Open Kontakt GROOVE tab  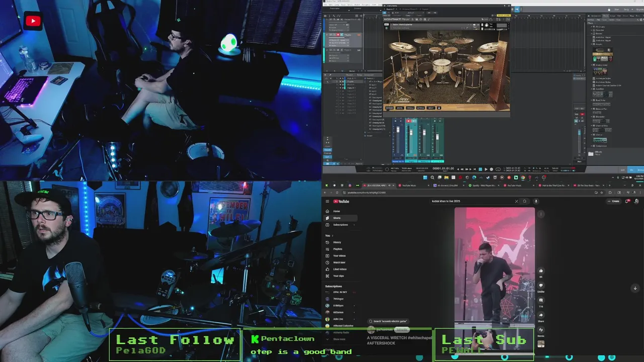click(x=399, y=108)
